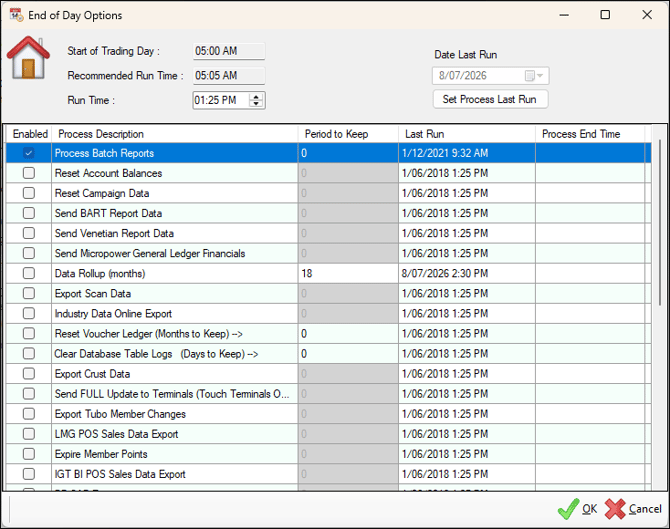670x529 pixels.
Task: Maximize the End of Day Options window
Action: tap(605, 15)
